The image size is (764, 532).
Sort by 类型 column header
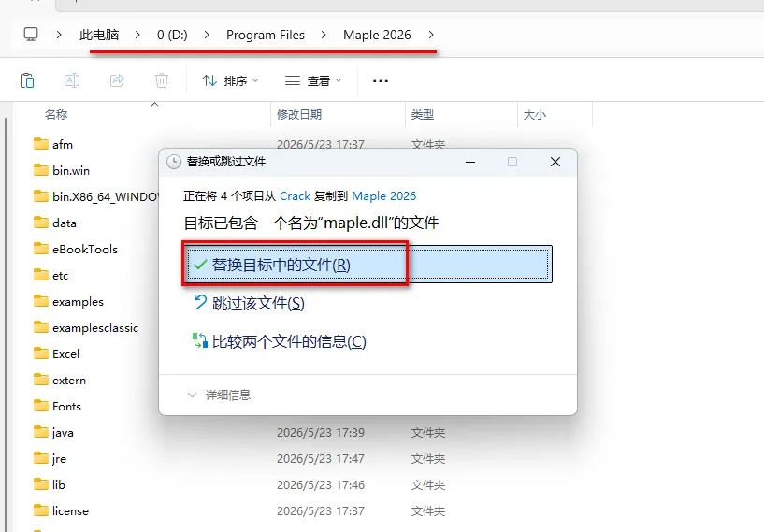coord(422,114)
